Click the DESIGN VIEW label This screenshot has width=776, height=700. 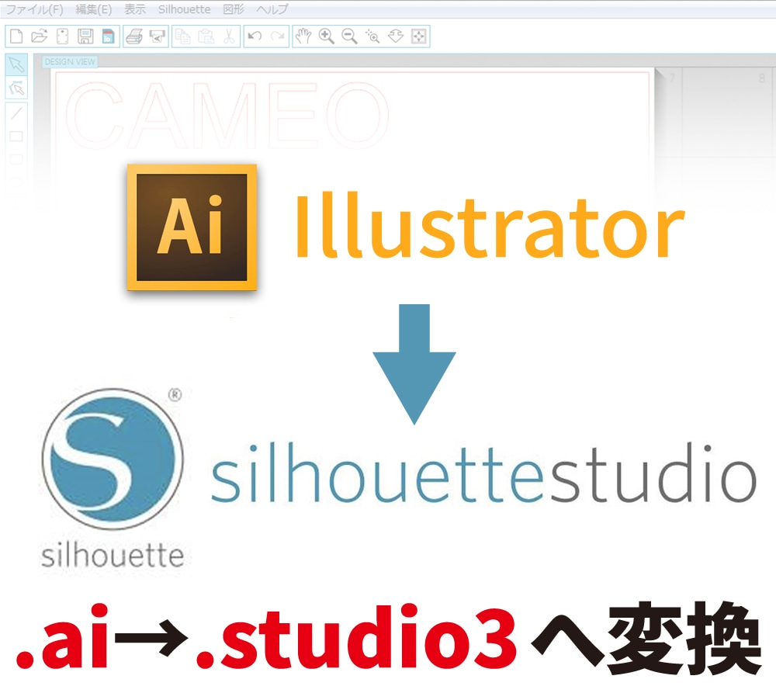click(x=70, y=62)
